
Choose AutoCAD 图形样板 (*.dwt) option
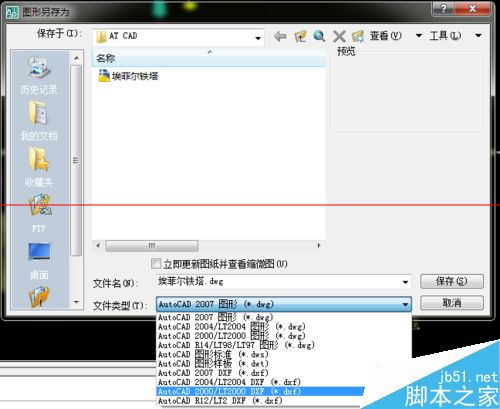click(284, 364)
